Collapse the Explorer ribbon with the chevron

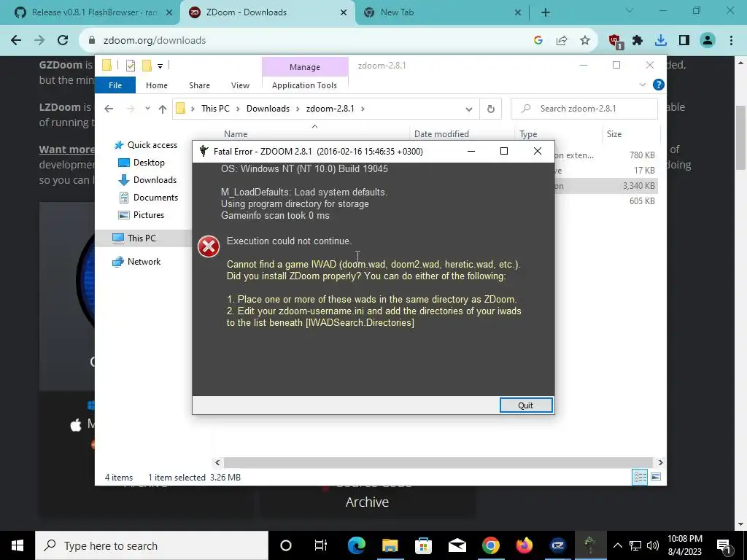[642, 85]
